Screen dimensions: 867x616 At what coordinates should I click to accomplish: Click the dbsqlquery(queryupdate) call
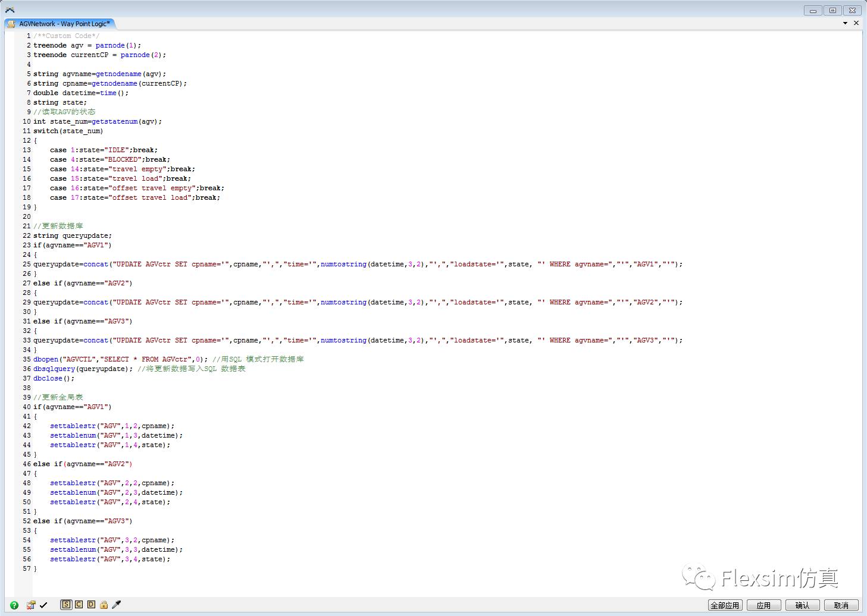[83, 369]
